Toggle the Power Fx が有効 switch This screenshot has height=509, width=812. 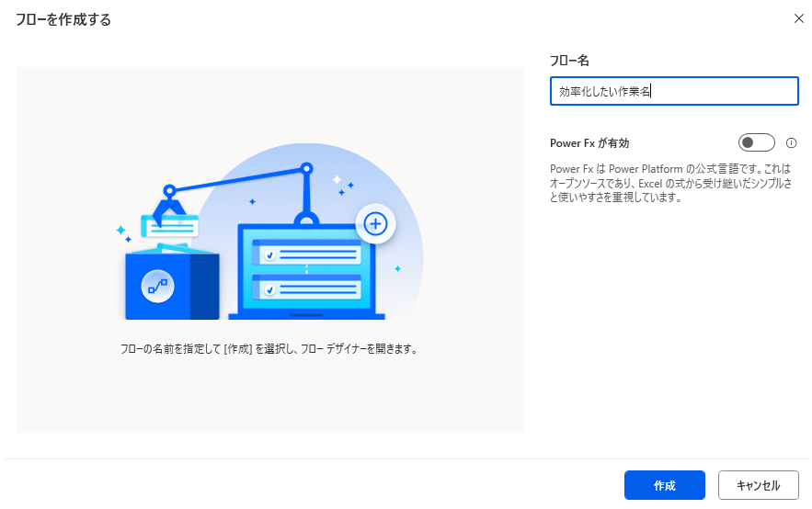[x=756, y=142]
